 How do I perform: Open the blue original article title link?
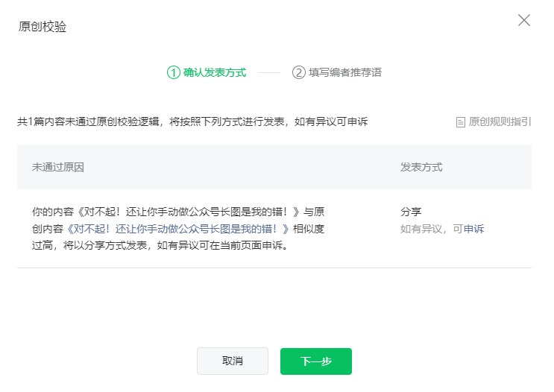point(177,229)
